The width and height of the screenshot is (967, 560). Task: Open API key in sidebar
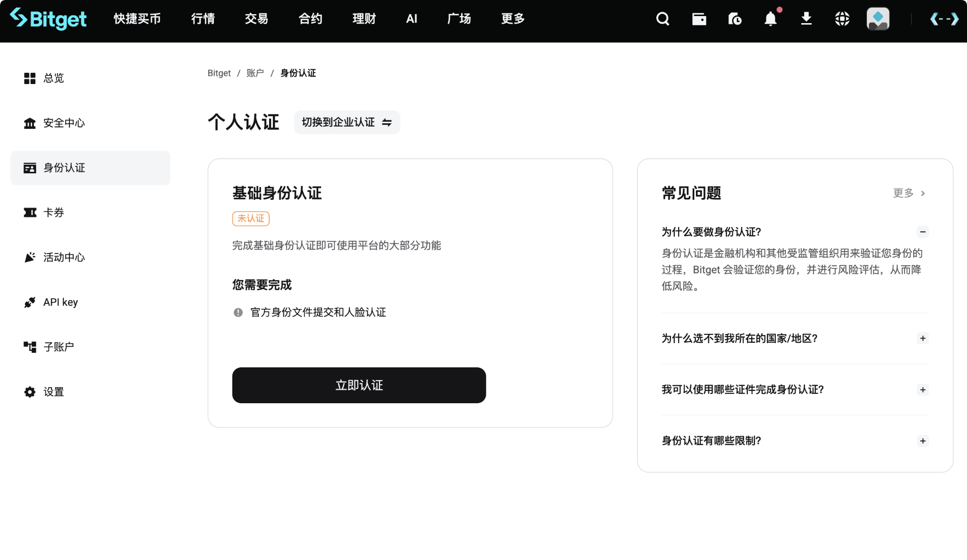coord(90,302)
